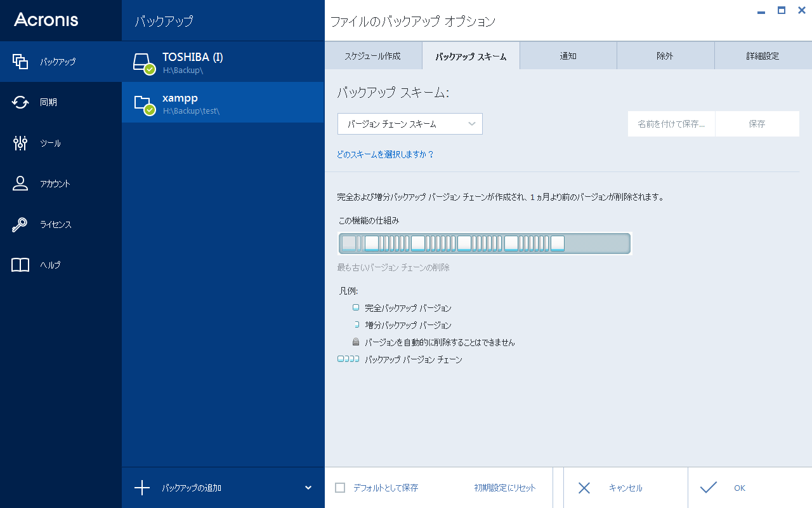Click the バックアップ スキーム: heading
Screen dimensions: 812x508
click(x=393, y=93)
